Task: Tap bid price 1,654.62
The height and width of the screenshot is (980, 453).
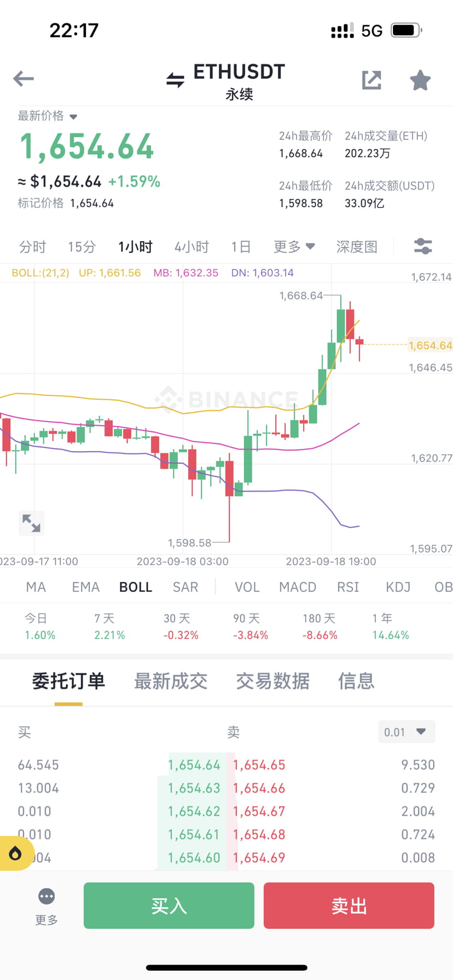Action: coord(194,812)
